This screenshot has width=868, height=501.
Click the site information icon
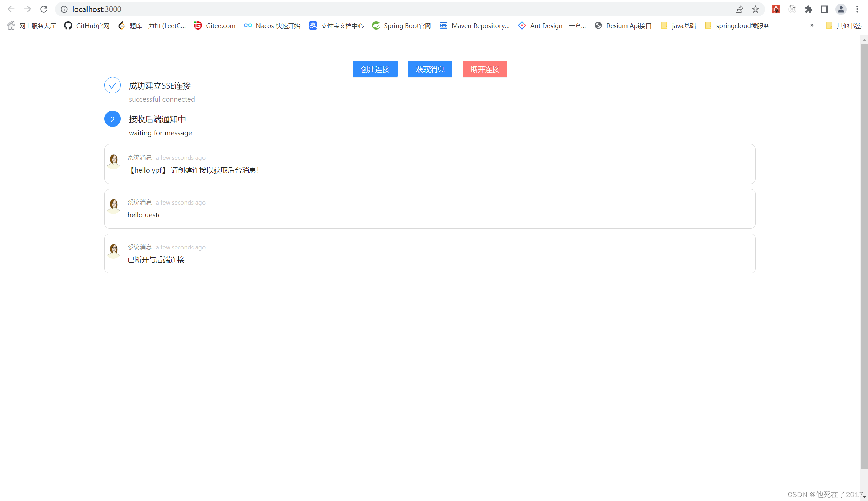tap(64, 9)
